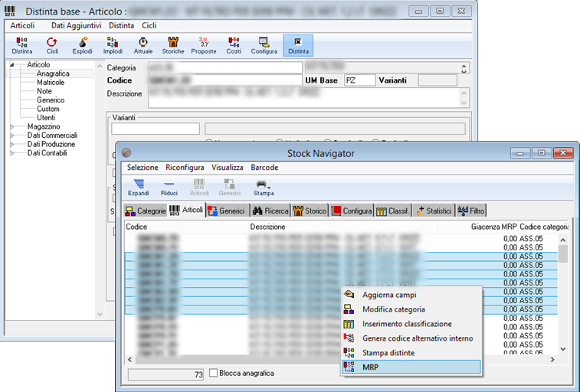Viewport: 580px width, 392px height.
Task: Expand the Dati Commerciali tree node
Action: [x=11, y=136]
